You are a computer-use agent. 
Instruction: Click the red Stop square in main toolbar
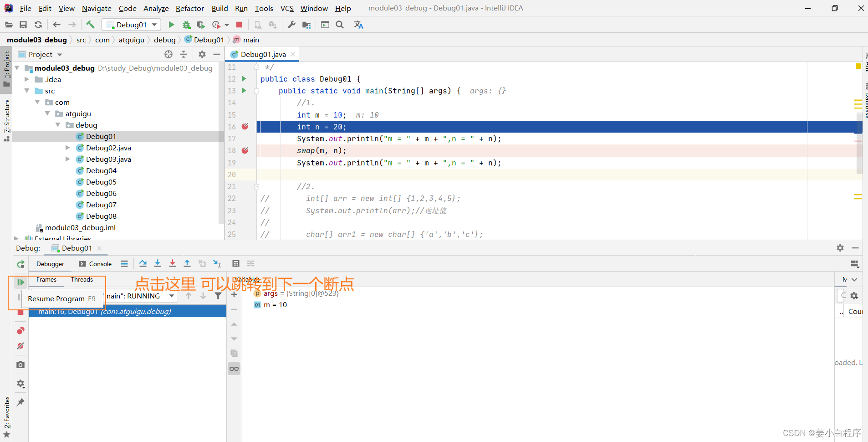[x=239, y=25]
